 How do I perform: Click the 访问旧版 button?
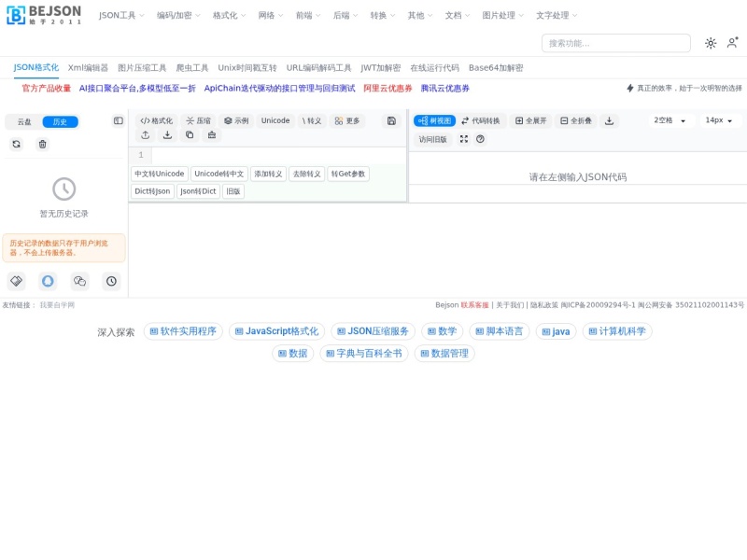click(x=432, y=139)
